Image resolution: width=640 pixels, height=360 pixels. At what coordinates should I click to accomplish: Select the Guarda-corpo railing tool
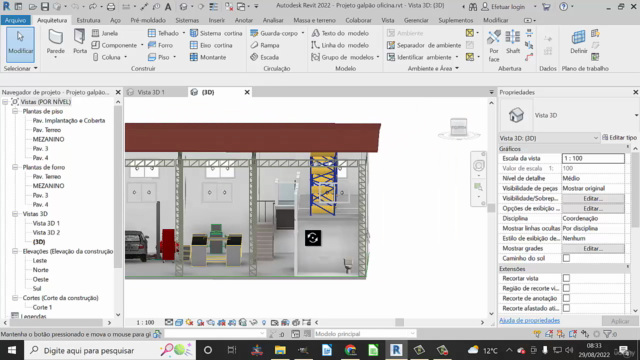274,33
